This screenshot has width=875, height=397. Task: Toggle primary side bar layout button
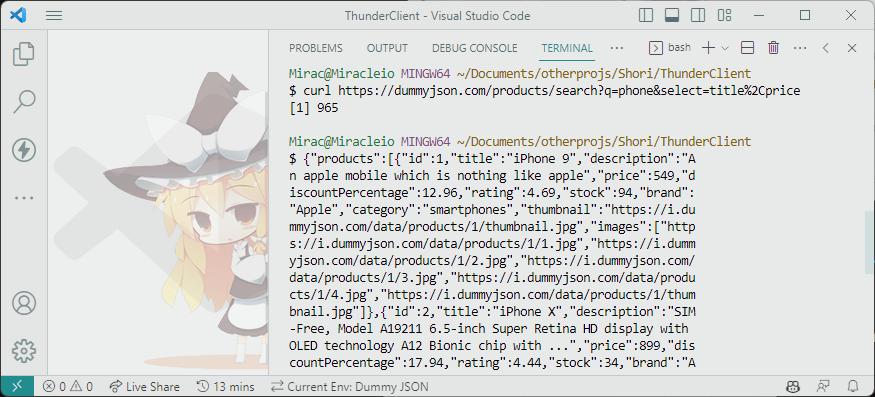click(646, 16)
